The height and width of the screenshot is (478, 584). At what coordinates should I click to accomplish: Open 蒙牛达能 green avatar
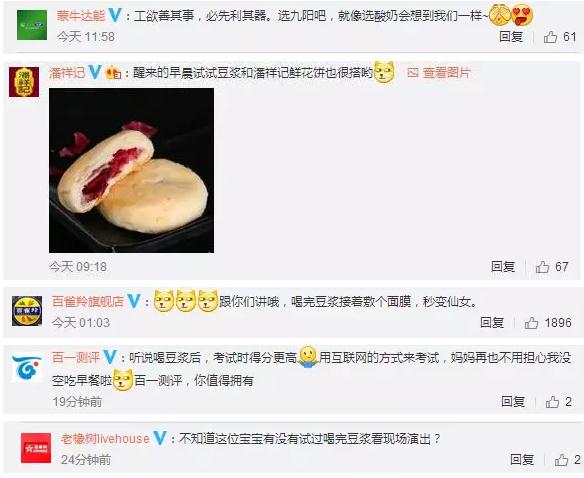click(x=32, y=25)
